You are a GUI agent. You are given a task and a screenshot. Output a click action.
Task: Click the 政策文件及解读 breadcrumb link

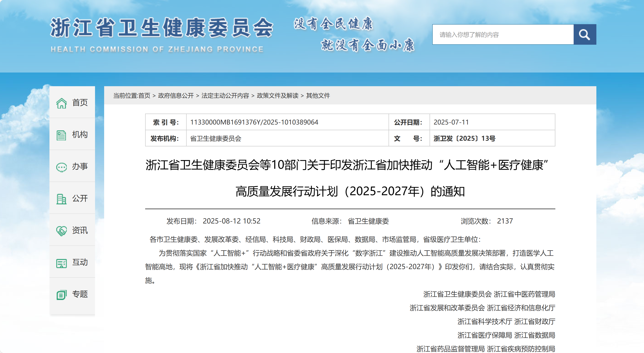click(x=278, y=96)
